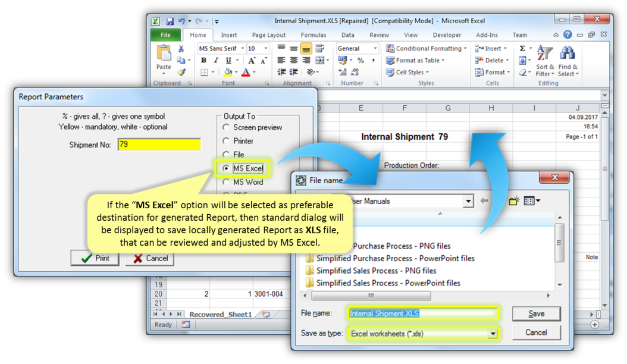Switch to the Formulas ribbon tab

313,35
